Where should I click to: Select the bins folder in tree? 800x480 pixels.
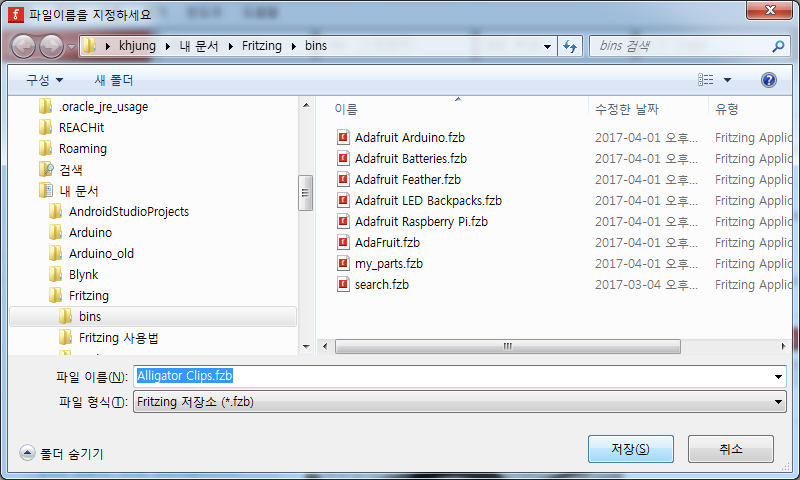click(x=153, y=317)
